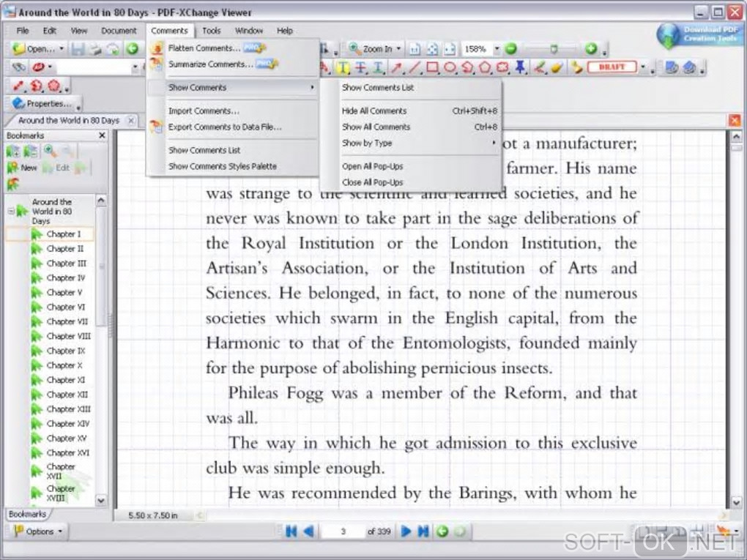Click the Actual Size page icon

coord(415,48)
